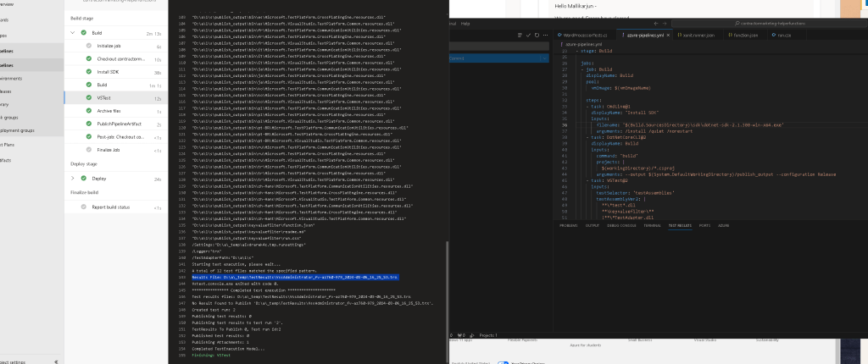Open the Checkout contractorm... step
Image resolution: width=868 pixels, height=364 pixels.
tap(114, 59)
